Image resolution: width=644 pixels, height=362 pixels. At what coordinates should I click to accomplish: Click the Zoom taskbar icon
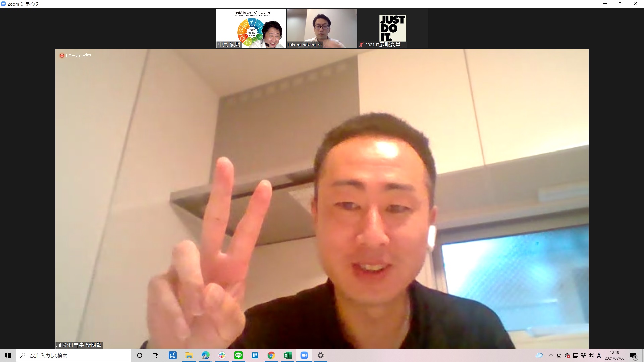[304, 355]
